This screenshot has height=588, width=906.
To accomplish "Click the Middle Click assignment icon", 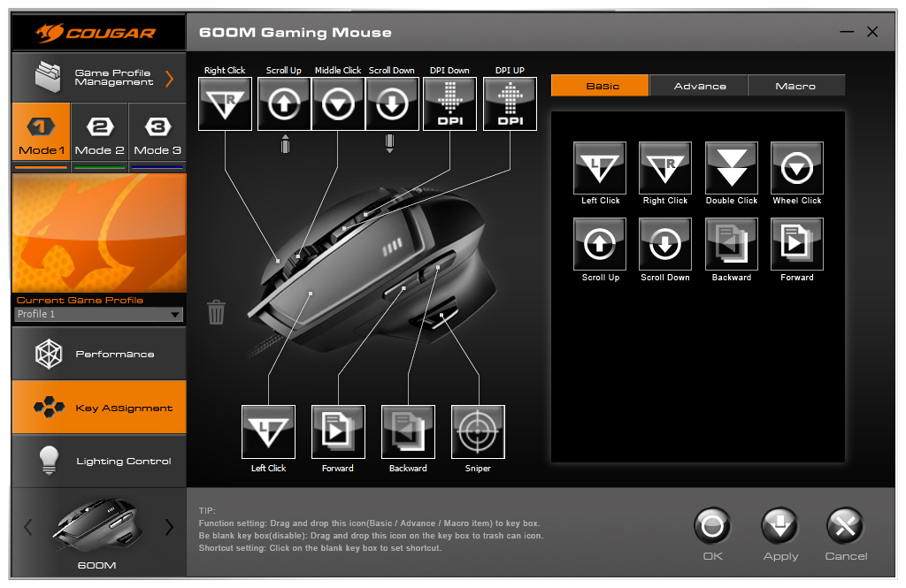I will [x=338, y=103].
